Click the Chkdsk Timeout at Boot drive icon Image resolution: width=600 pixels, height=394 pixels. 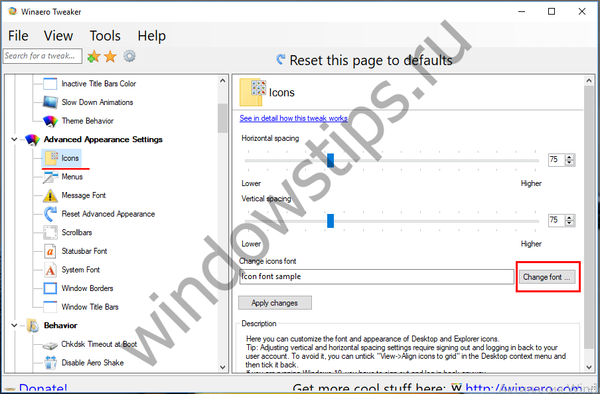point(50,345)
